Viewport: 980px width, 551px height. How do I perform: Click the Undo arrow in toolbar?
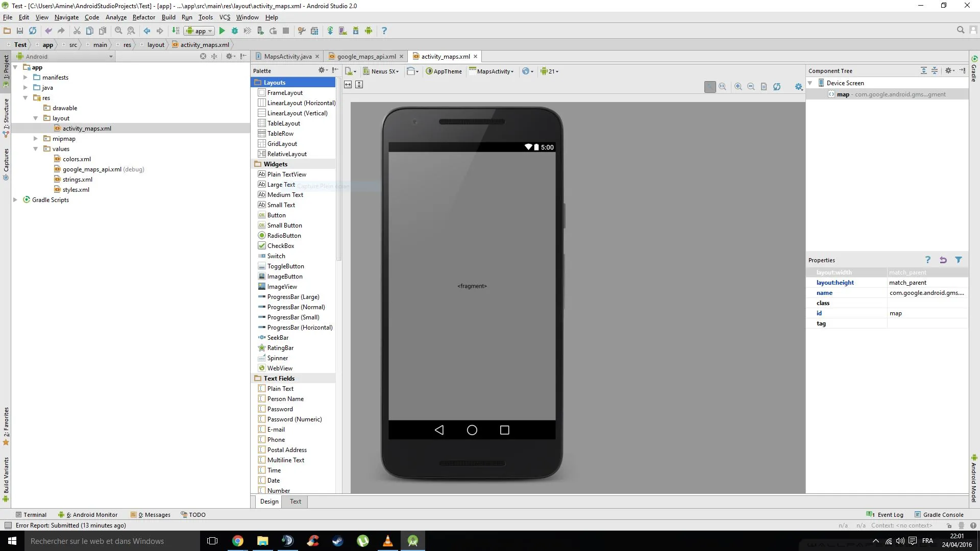(48, 31)
